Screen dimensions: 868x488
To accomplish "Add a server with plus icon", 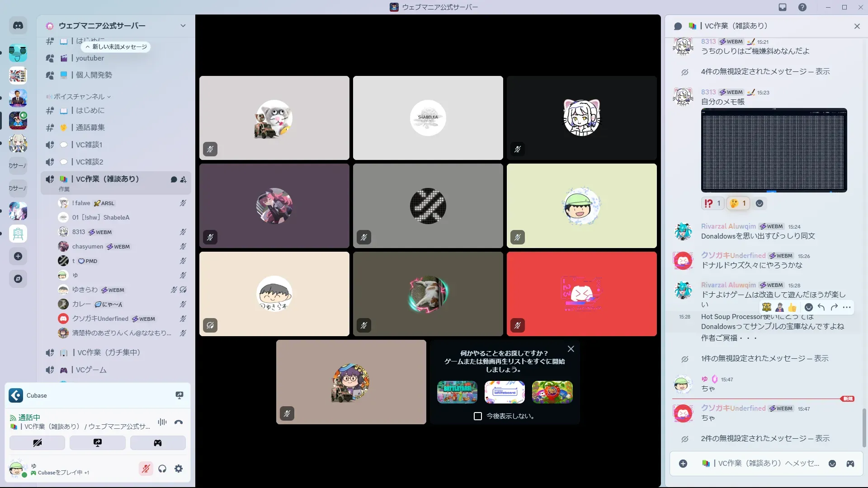I will [x=18, y=256].
